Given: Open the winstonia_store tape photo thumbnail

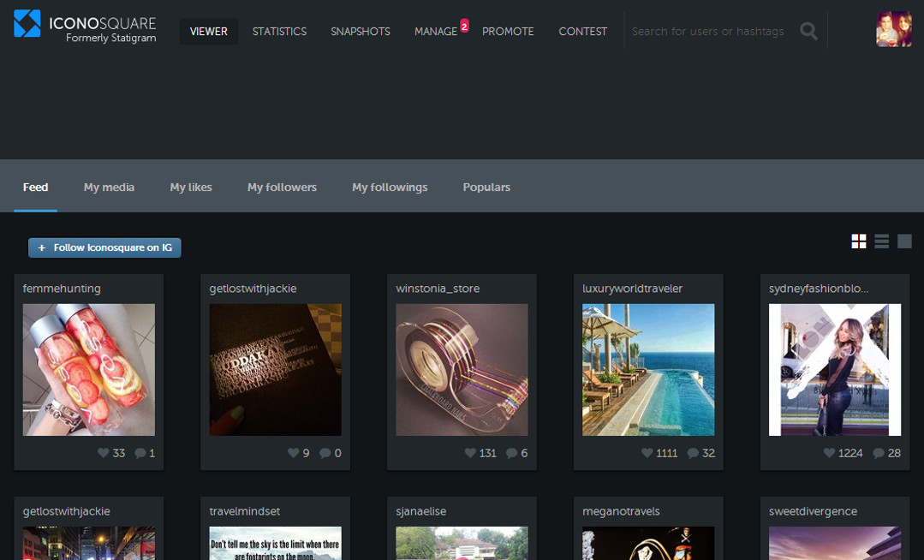Looking at the screenshot, I should click(462, 369).
